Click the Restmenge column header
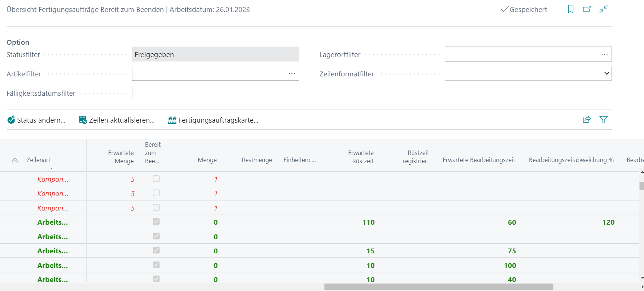 pyautogui.click(x=257, y=160)
